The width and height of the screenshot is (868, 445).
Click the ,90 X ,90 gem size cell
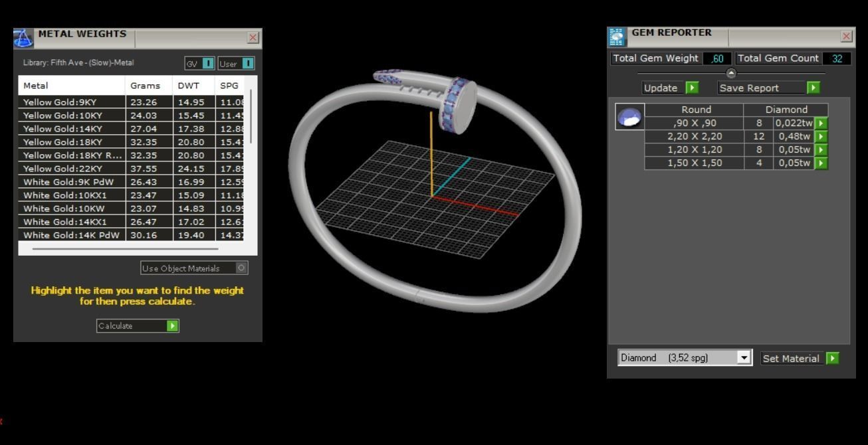[694, 123]
